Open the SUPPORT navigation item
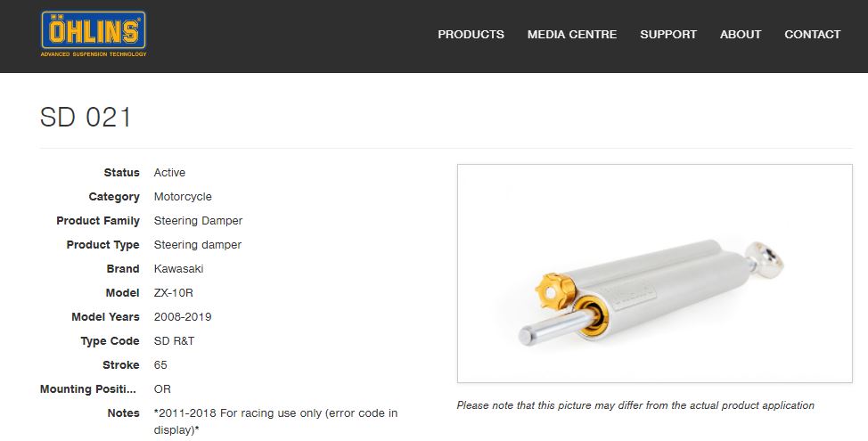This screenshot has height=441, width=868. coord(668,35)
